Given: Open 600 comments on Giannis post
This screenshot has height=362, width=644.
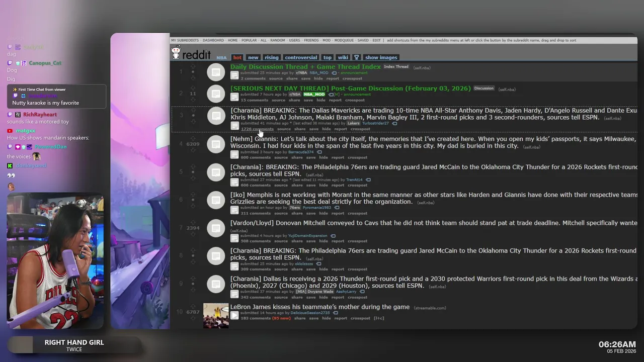Looking at the screenshot, I should [256, 157].
